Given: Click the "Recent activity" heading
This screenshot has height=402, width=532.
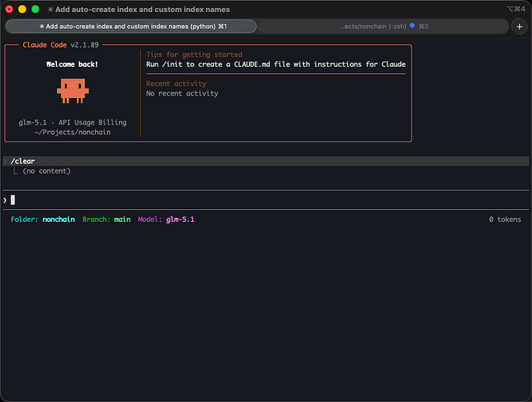Looking at the screenshot, I should pos(176,84).
